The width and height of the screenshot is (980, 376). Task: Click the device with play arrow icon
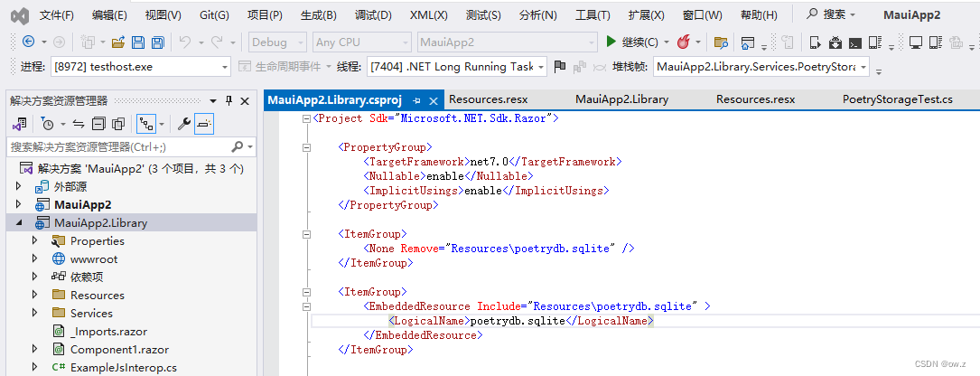815,42
